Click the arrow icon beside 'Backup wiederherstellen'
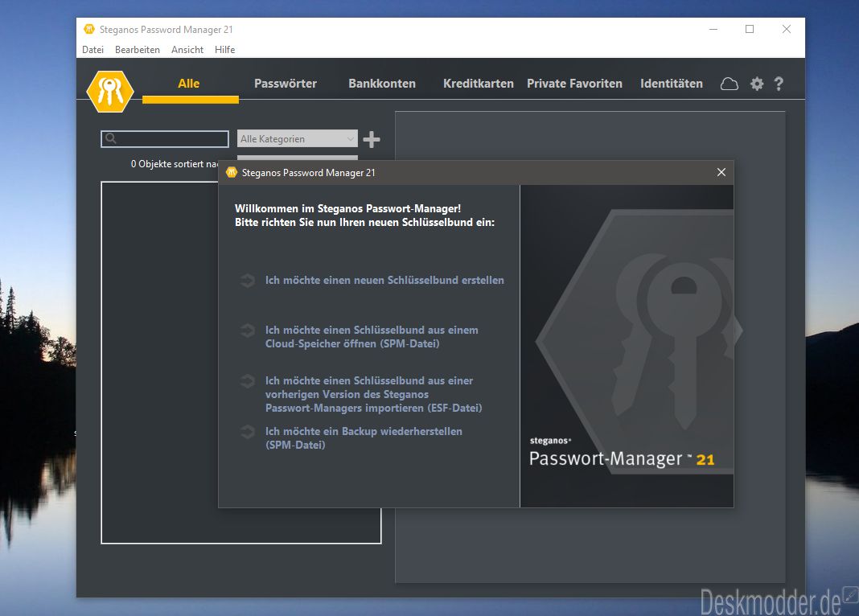 pos(248,432)
